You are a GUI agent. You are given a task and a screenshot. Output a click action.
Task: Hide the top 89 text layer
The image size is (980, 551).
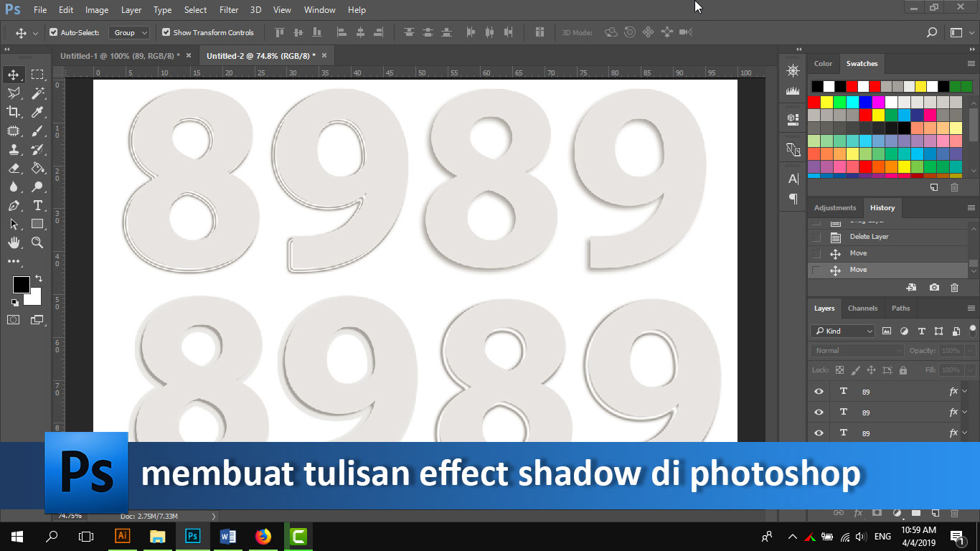point(818,391)
